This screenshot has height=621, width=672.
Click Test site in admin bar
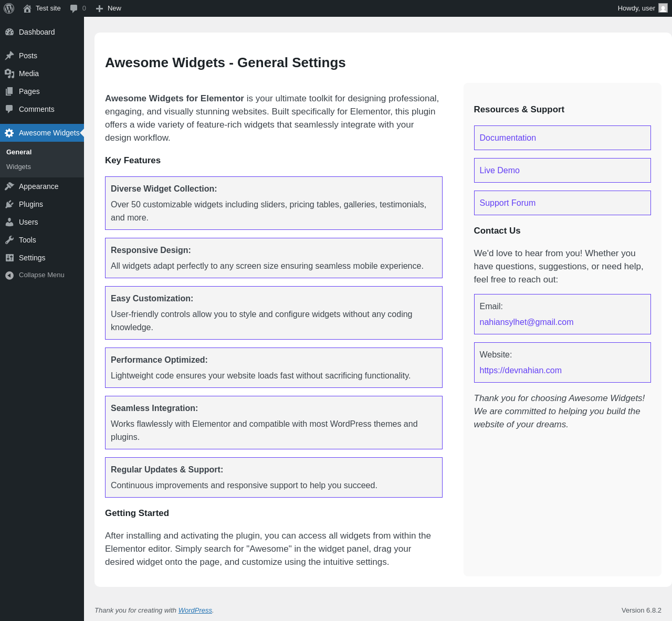tap(48, 8)
